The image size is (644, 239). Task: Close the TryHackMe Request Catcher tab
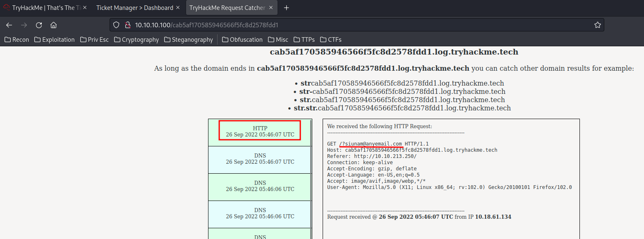270,7
